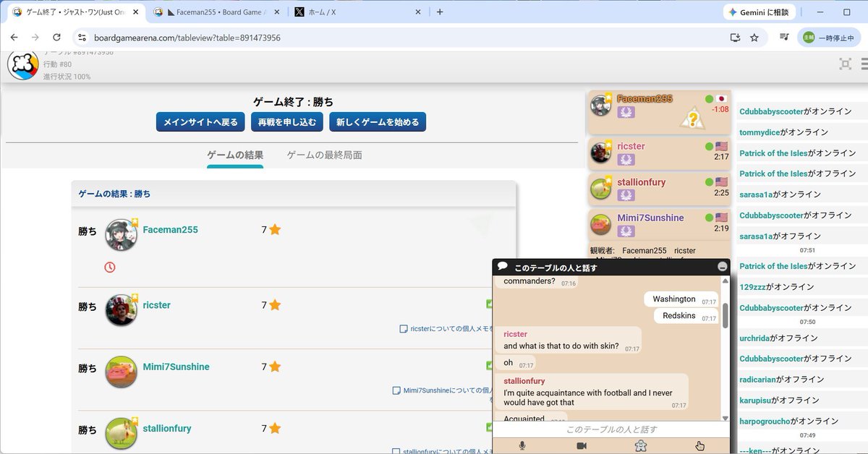Click Mimi7Sunshine name in player panel
868x454 pixels.
pyautogui.click(x=650, y=218)
